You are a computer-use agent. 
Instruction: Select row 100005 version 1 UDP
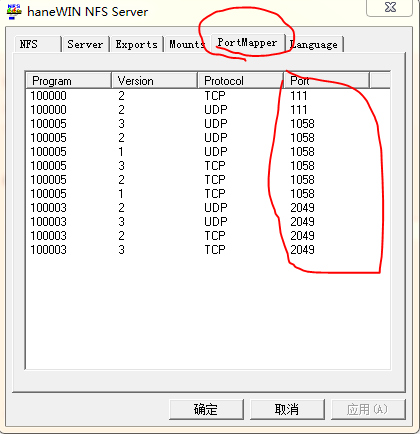(x=207, y=152)
